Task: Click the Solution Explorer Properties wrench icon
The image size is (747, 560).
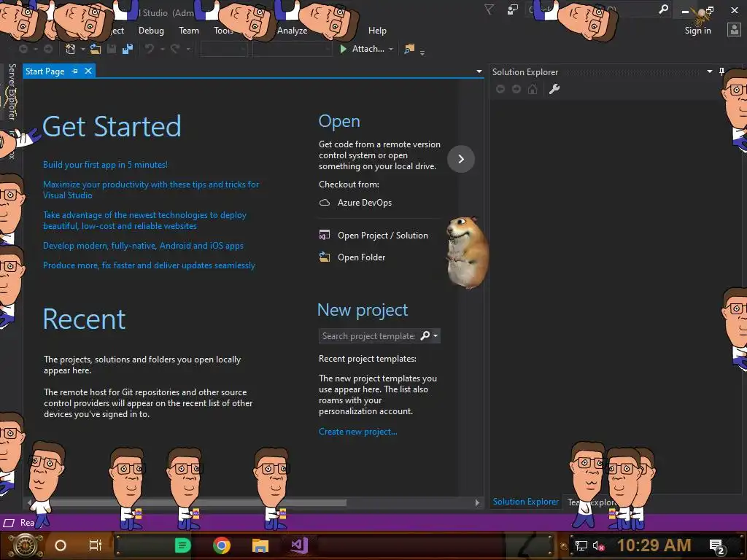Action: 554,89
